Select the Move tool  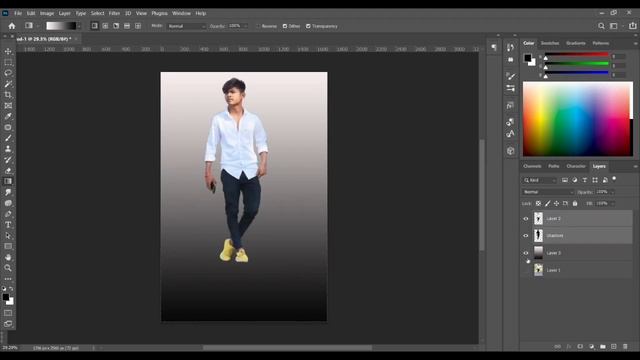click(8, 51)
